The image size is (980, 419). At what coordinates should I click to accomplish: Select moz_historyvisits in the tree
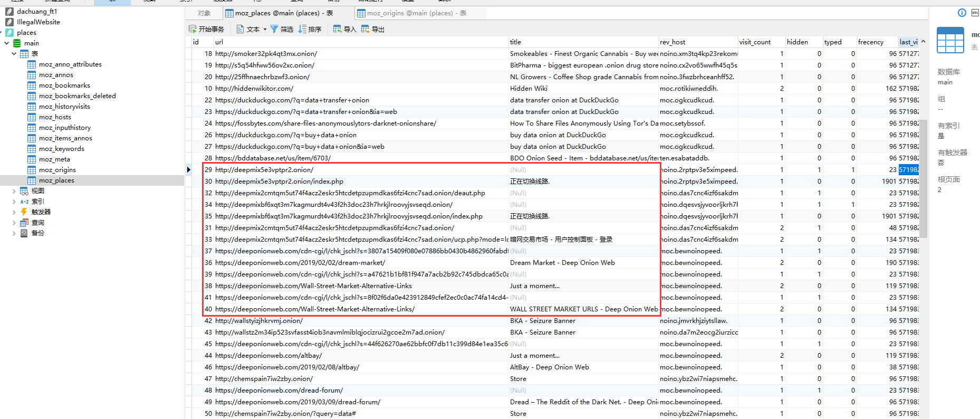(x=64, y=106)
